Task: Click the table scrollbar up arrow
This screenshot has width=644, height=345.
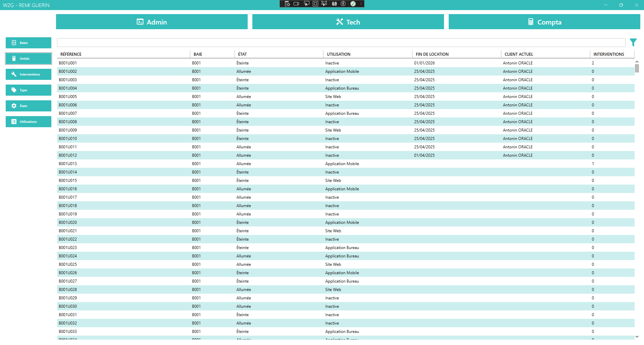Action: click(x=637, y=62)
